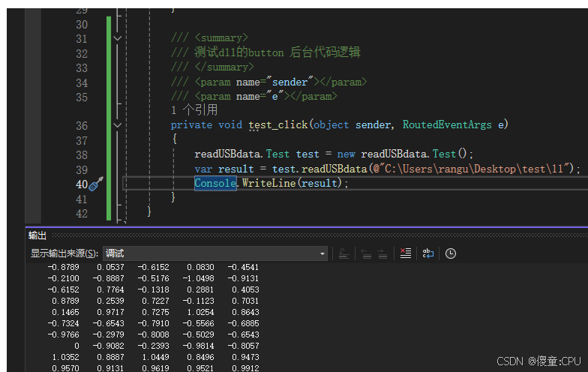Click output value -0.4541
Viewport: 588px width, 372px height.
(x=243, y=267)
